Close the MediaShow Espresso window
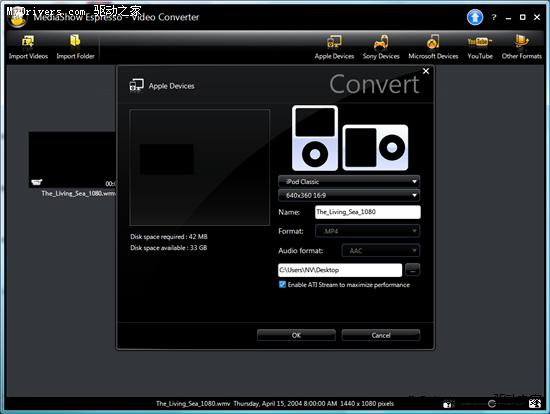550x414 pixels. pos(537,17)
